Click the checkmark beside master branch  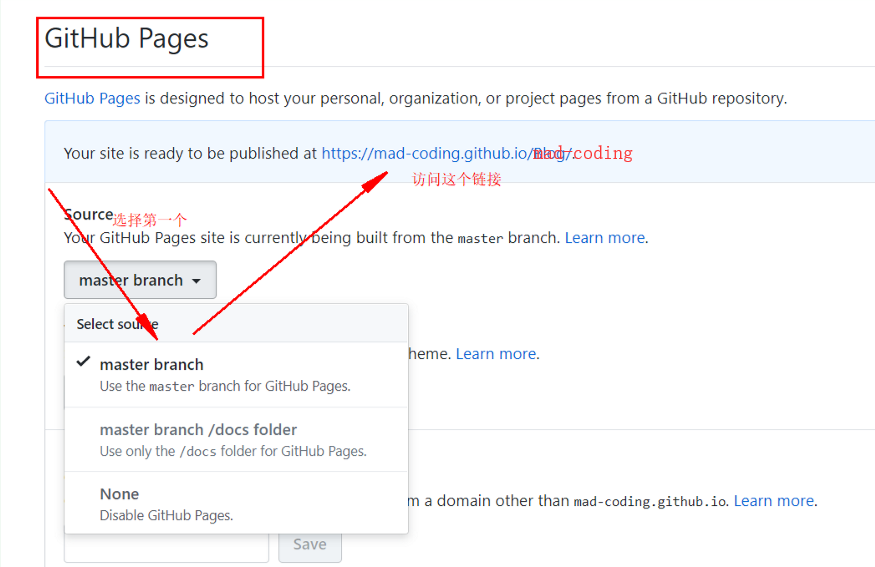coord(83,362)
